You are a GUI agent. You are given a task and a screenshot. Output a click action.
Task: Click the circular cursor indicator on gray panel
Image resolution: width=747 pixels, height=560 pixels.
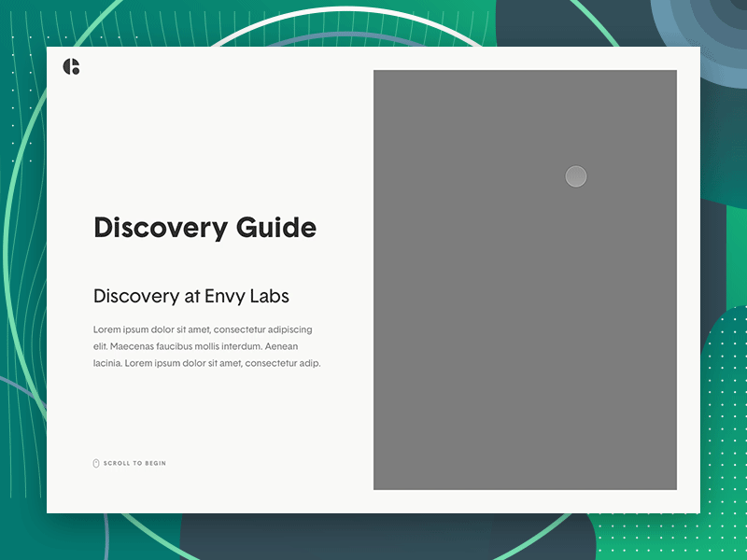(x=576, y=176)
